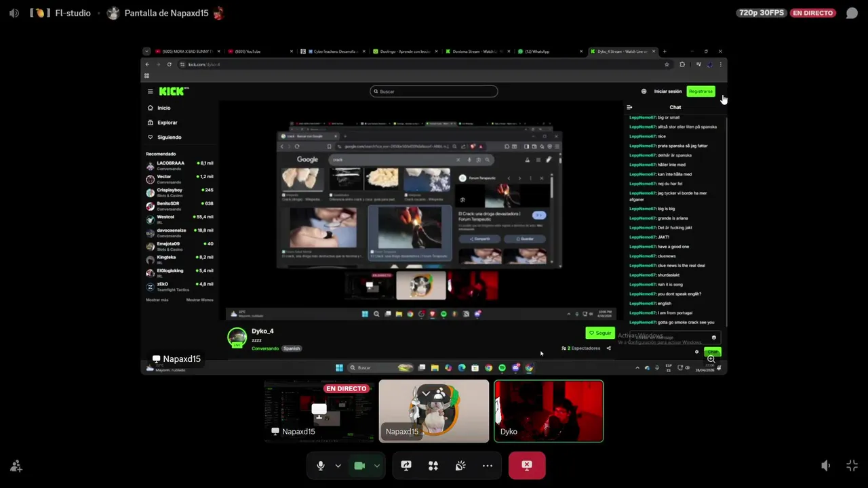Click Mostrar Menos in recommended list

click(200, 300)
